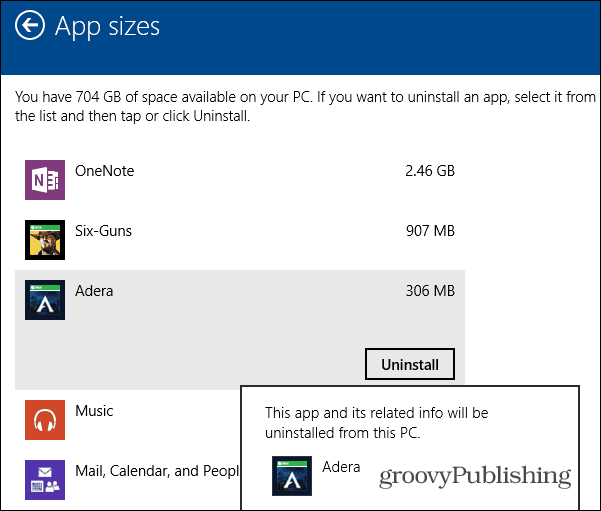Click the 907 MB size of Six-Guns
Viewport: 601px width, 511px height.
coord(430,231)
